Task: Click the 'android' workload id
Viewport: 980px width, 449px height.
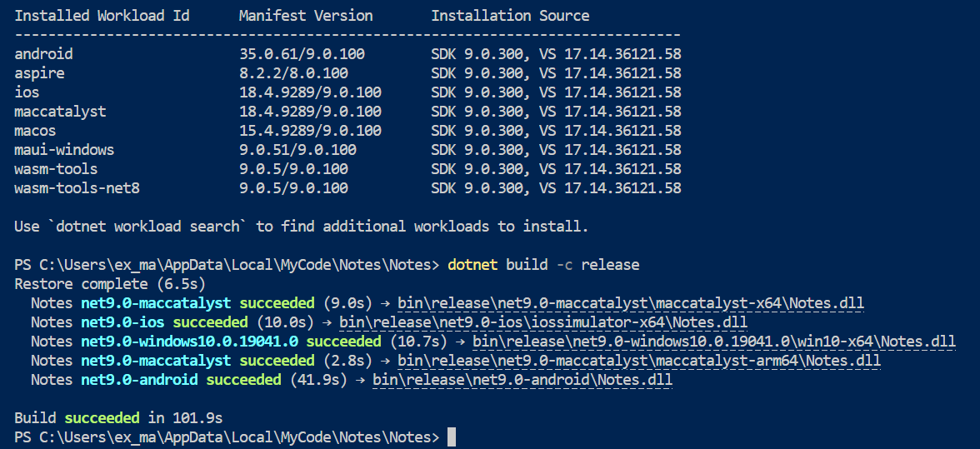Action: [x=43, y=54]
